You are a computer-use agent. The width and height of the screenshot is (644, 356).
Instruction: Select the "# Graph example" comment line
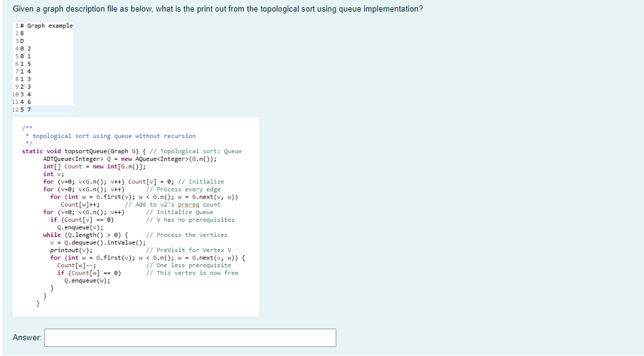pos(47,26)
